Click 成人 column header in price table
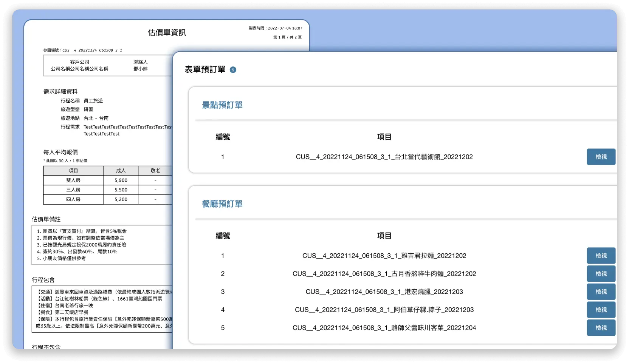Viewport: 629px width, 364px height. pos(121,171)
